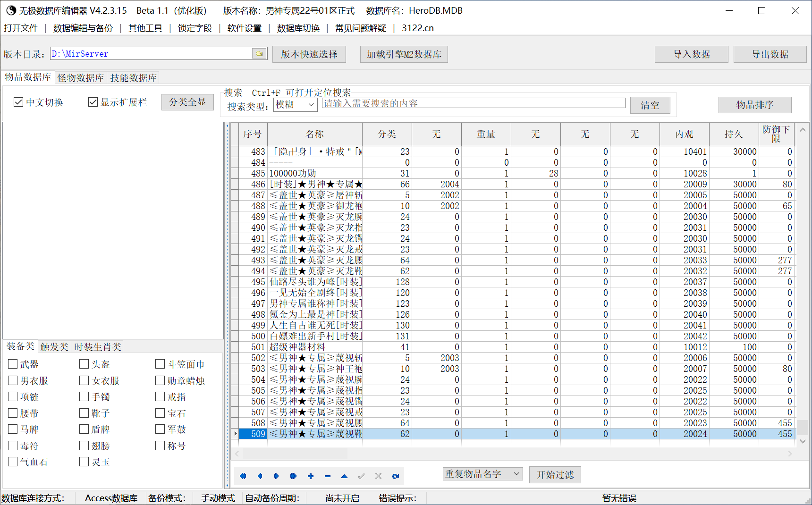Insert a new record with plus icon
Viewport: 812px width, 505px height.
(311, 476)
